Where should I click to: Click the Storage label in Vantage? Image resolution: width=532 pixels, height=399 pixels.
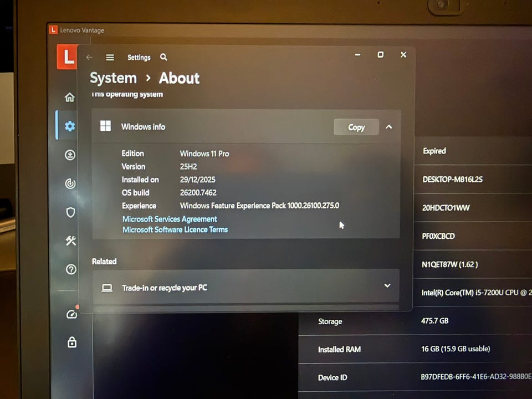click(330, 321)
